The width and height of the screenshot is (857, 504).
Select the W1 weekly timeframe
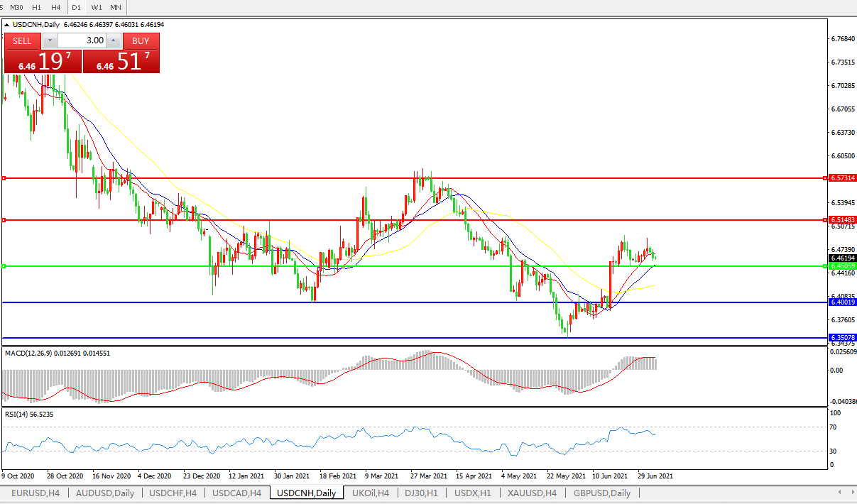click(97, 7)
